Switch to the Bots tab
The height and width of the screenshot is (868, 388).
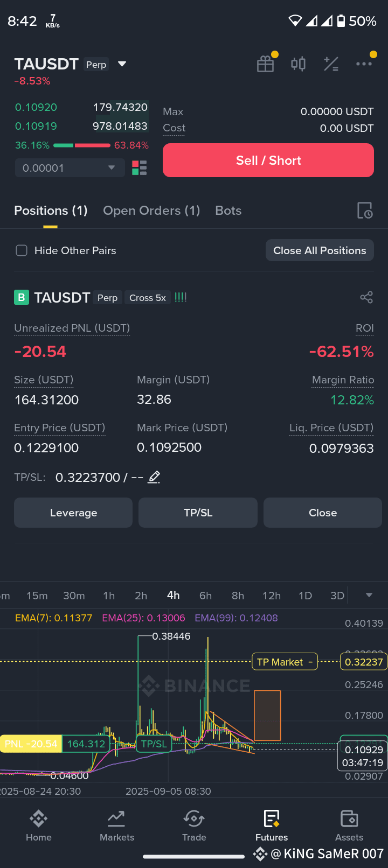pos(228,211)
